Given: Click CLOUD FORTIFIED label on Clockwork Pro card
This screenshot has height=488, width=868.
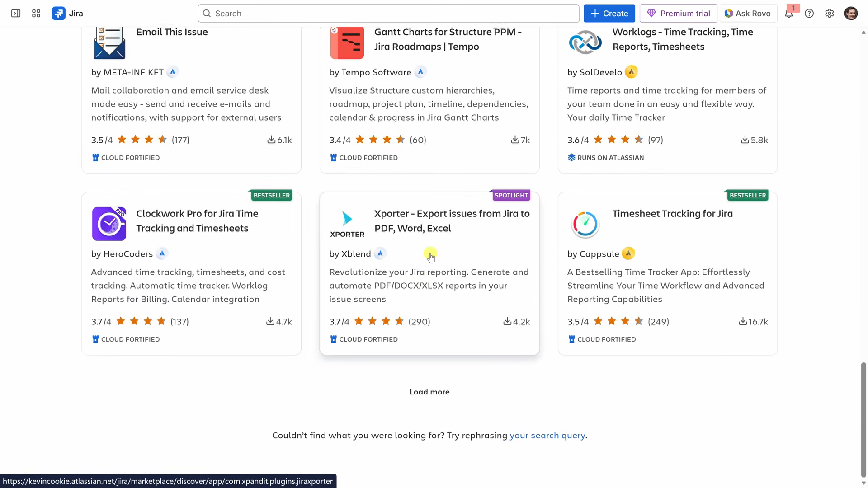Looking at the screenshot, I should pyautogui.click(x=130, y=339).
